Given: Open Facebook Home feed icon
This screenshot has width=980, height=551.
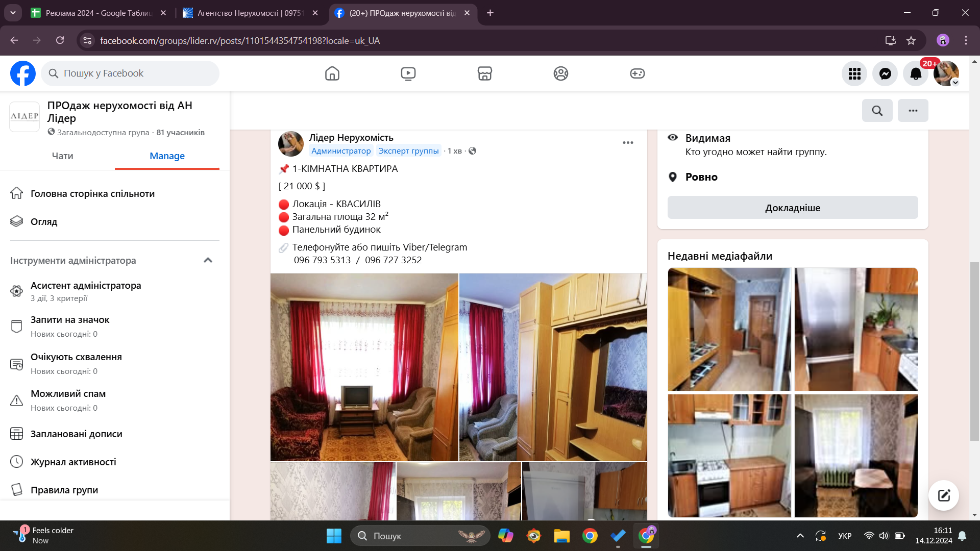Looking at the screenshot, I should 332,73.
